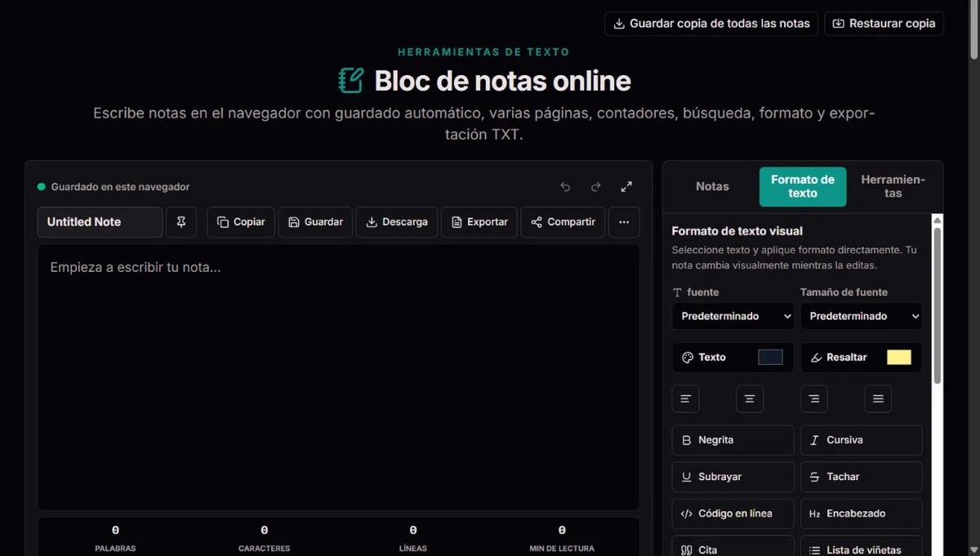Click the format panel scrollbar
This screenshot has height=556, width=980.
(938, 306)
